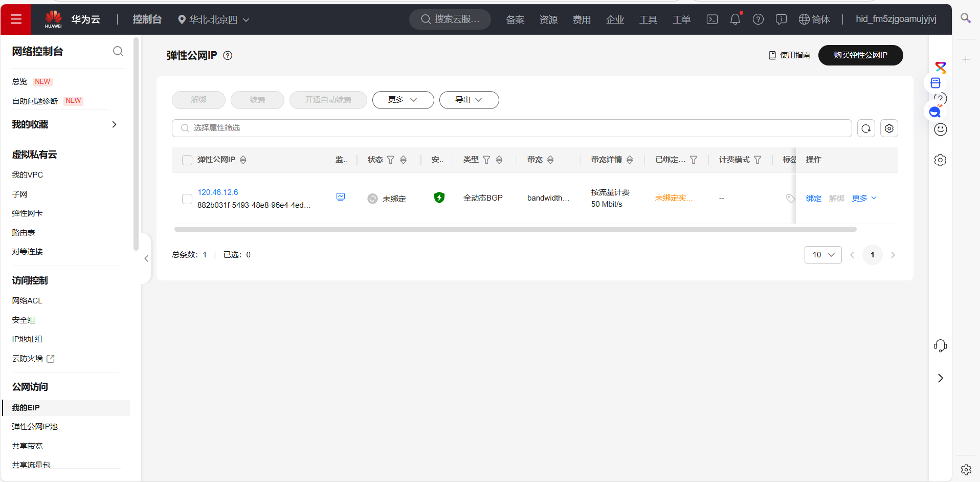Open the 费用 top menu
The width and height of the screenshot is (980, 482).
coord(582,19)
